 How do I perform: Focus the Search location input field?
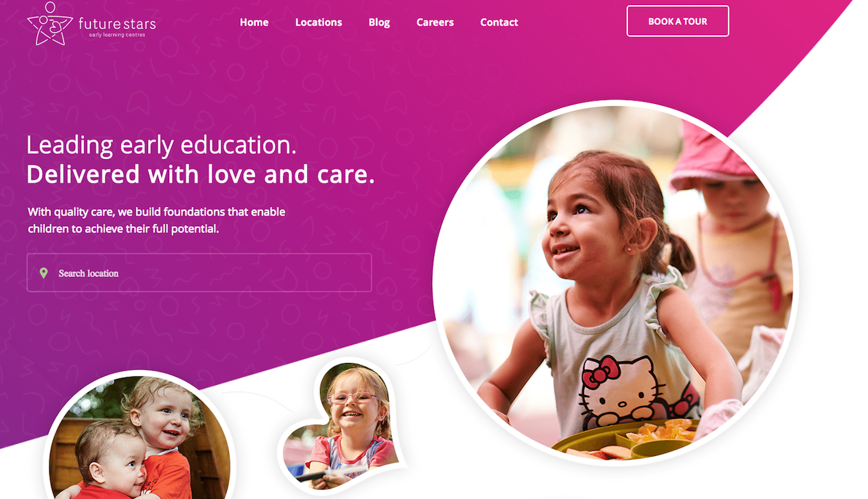tap(199, 273)
